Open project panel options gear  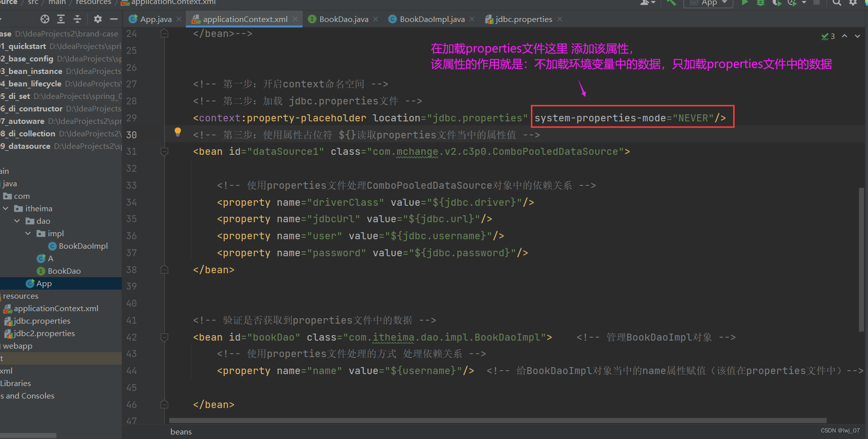pyautogui.click(x=98, y=19)
